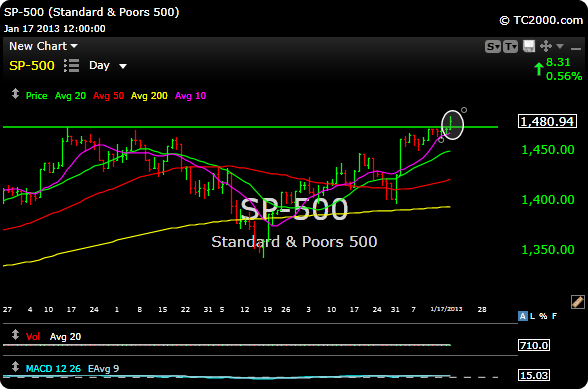Click the MACD pane up-down resize arrows
The height and width of the screenshot is (389, 588).
[15, 366]
